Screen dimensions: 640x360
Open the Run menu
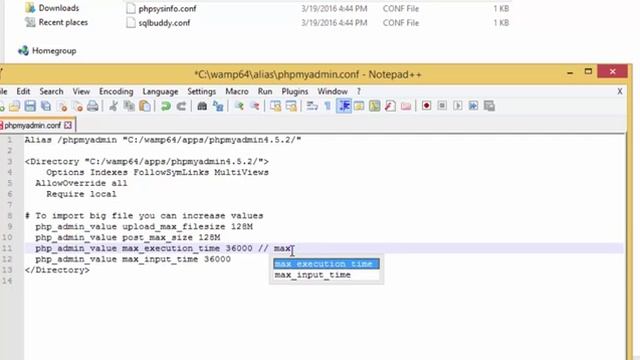[265, 91]
